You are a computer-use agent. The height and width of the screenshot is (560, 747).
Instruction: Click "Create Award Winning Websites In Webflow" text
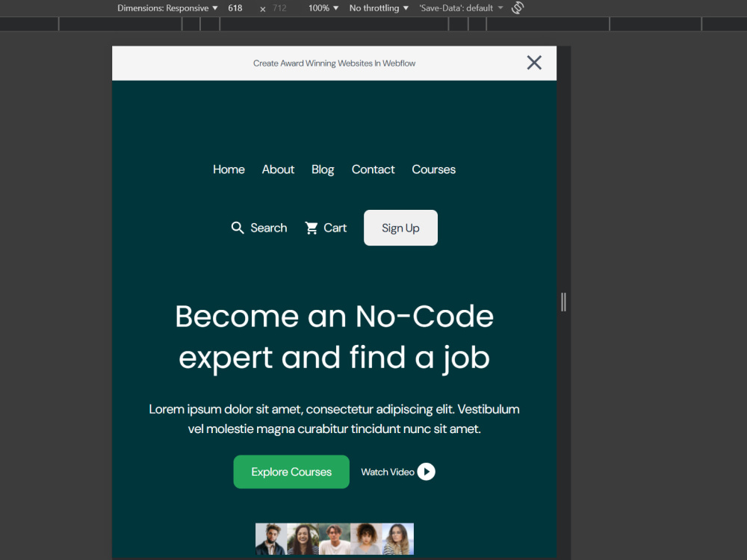(334, 63)
